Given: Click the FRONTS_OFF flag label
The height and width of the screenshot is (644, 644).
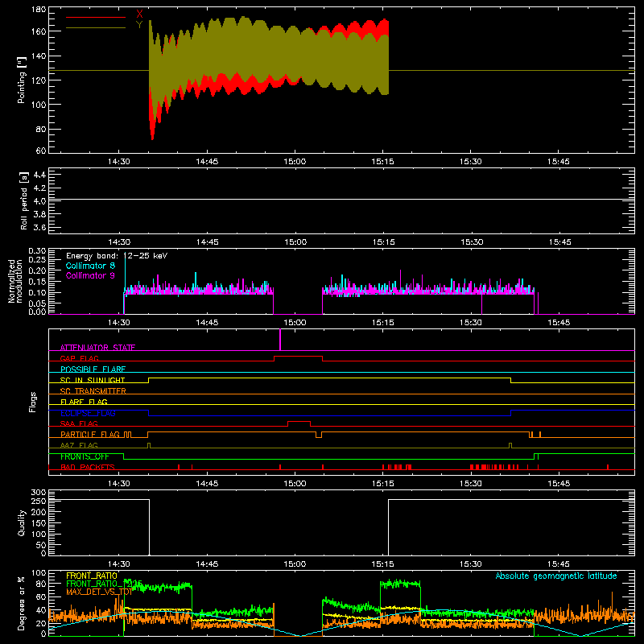Looking at the screenshot, I should tap(85, 456).
